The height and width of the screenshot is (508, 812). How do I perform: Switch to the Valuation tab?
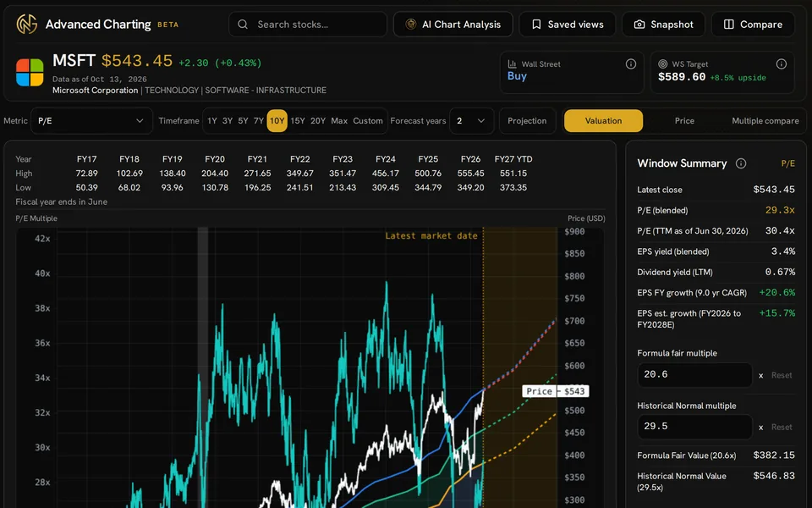point(603,121)
